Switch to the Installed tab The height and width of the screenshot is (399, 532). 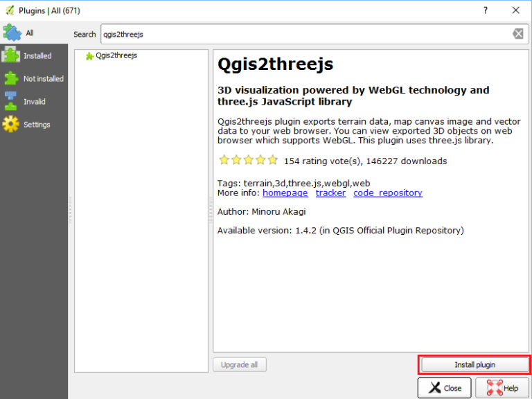[37, 56]
